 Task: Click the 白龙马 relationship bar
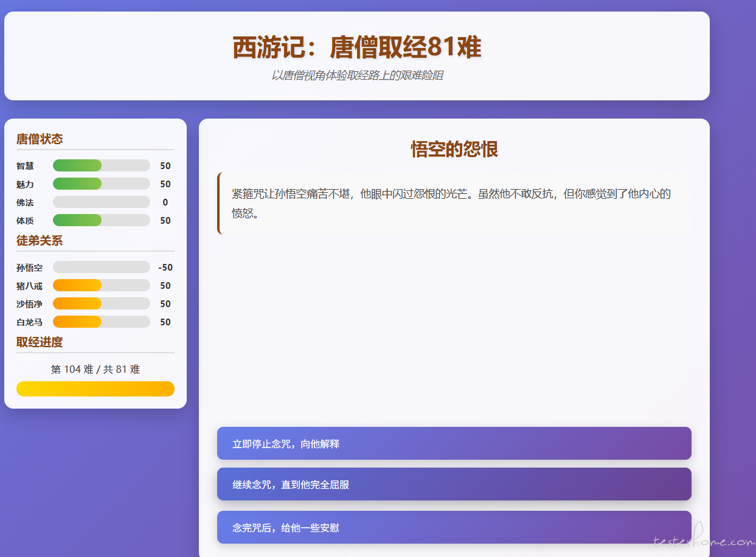click(102, 322)
